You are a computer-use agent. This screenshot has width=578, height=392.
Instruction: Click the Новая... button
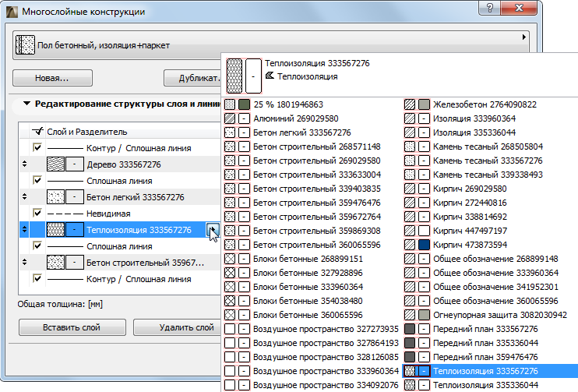coord(52,78)
